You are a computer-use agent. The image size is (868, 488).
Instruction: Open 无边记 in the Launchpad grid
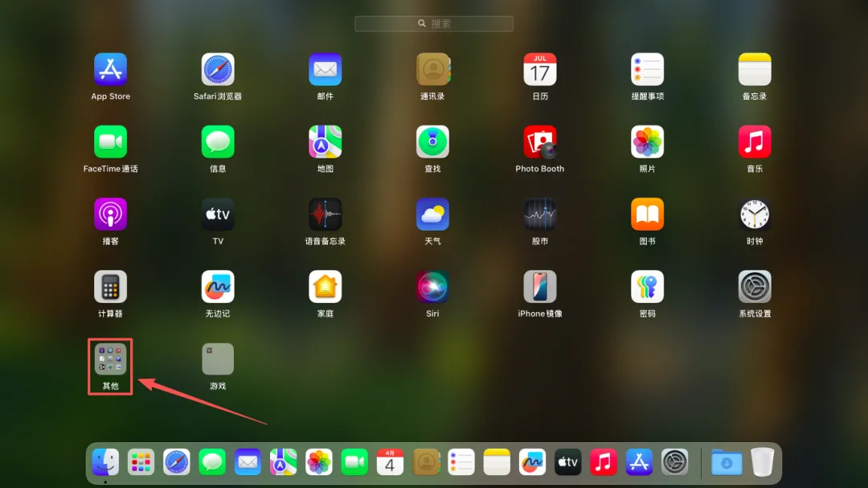pyautogui.click(x=218, y=287)
